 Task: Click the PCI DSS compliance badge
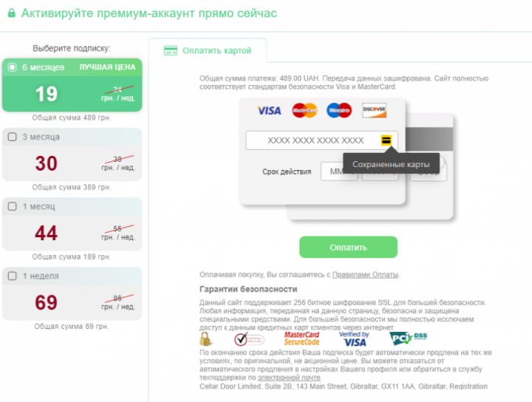pos(407,339)
